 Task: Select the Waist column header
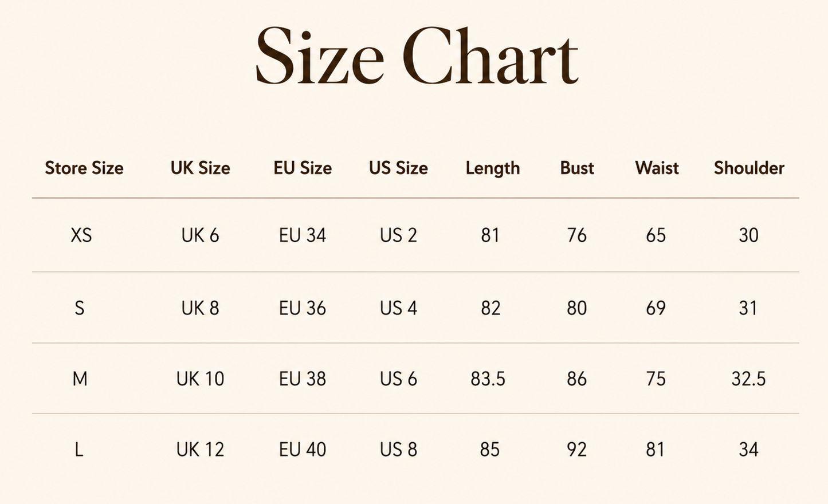point(657,168)
